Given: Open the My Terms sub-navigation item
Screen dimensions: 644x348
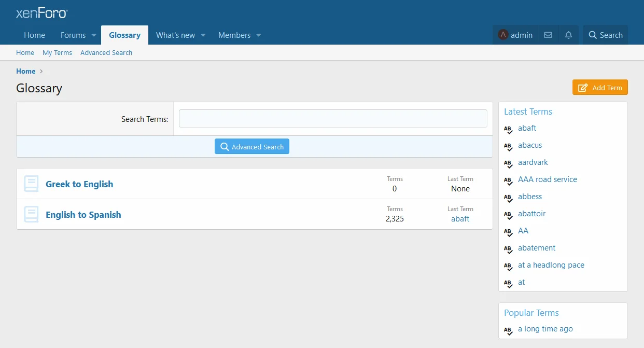Looking at the screenshot, I should 57,53.
